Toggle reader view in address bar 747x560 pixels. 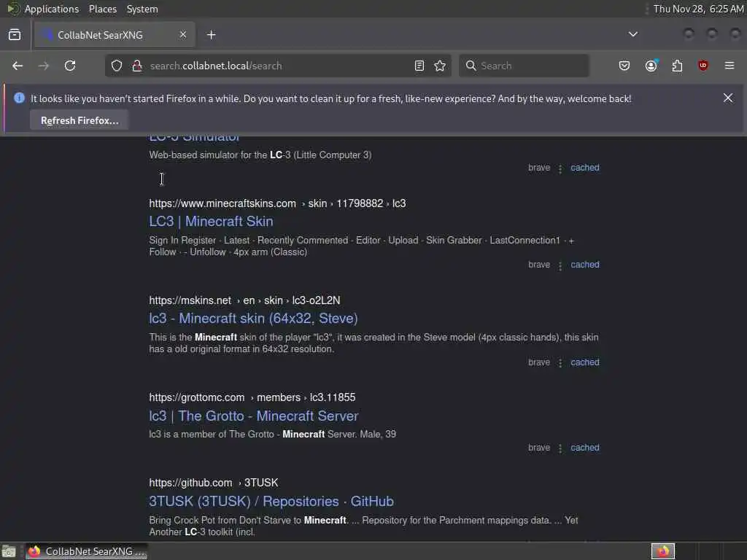click(x=419, y=66)
